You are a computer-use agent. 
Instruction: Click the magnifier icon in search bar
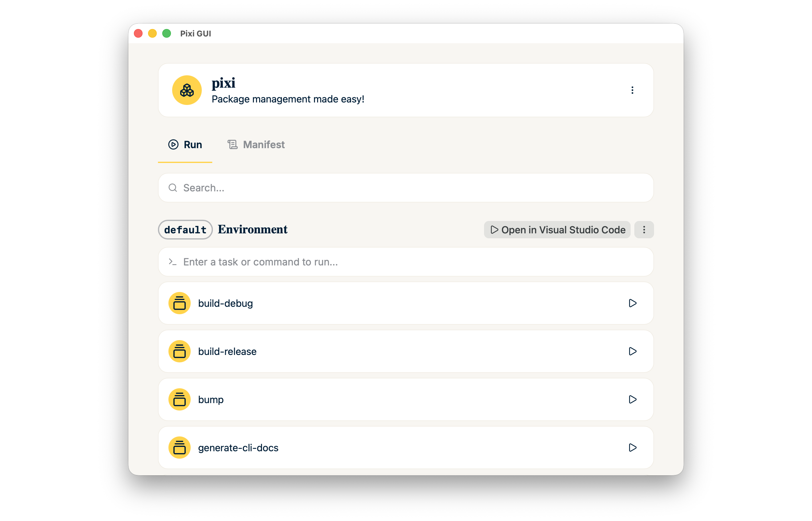click(x=173, y=188)
